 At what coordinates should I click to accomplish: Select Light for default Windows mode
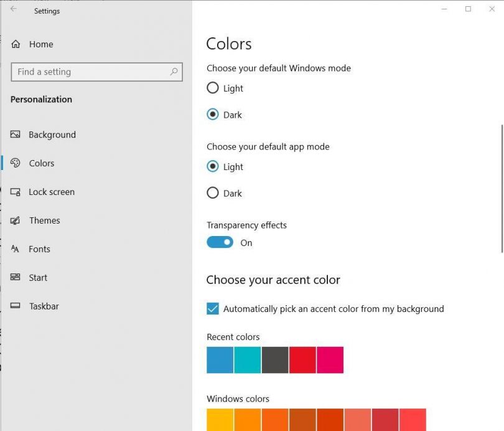coord(212,88)
